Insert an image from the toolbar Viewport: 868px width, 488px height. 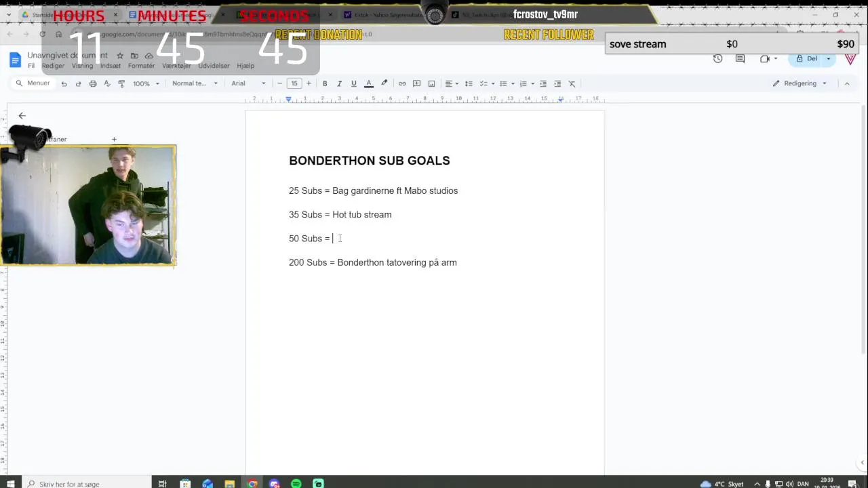(431, 83)
